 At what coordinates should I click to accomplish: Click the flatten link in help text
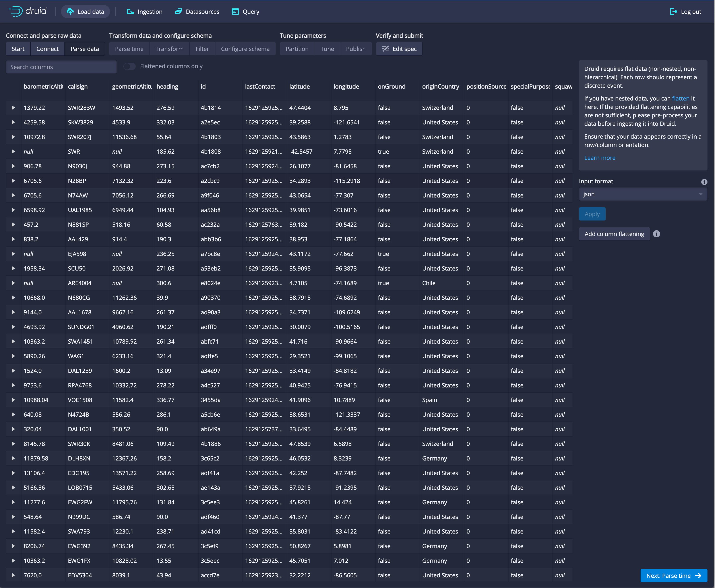coord(680,98)
